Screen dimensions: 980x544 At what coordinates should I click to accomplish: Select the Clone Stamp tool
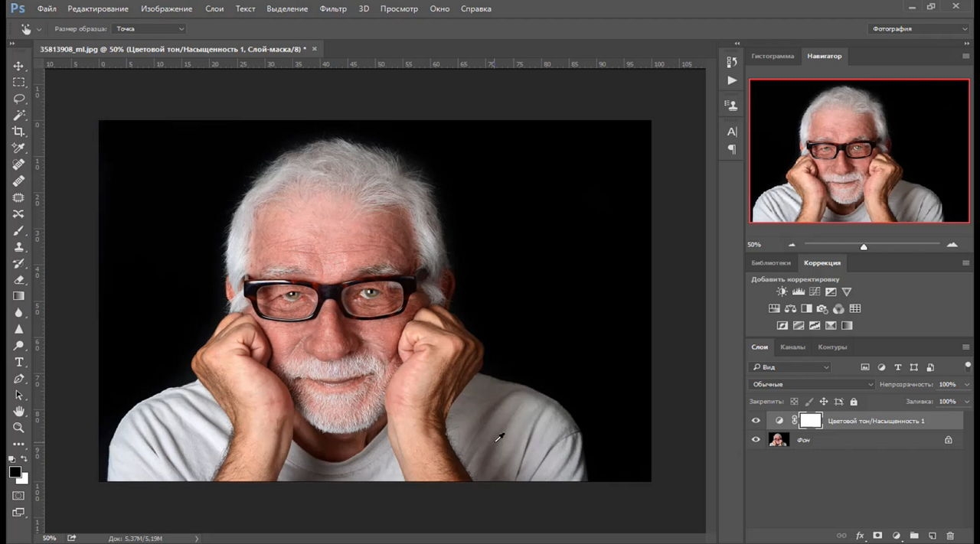[19, 247]
